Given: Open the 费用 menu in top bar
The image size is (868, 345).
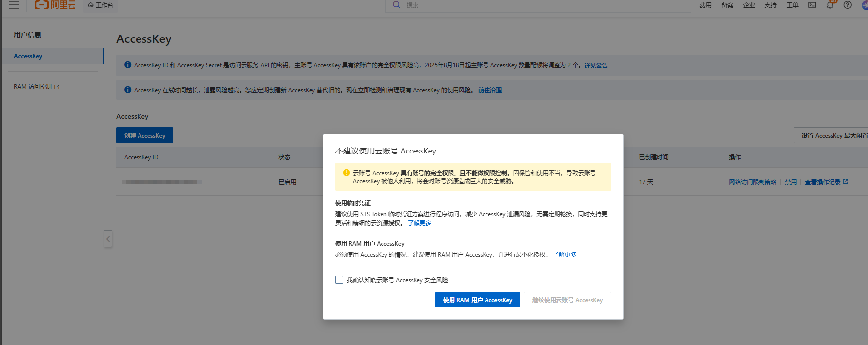Looking at the screenshot, I should (705, 5).
